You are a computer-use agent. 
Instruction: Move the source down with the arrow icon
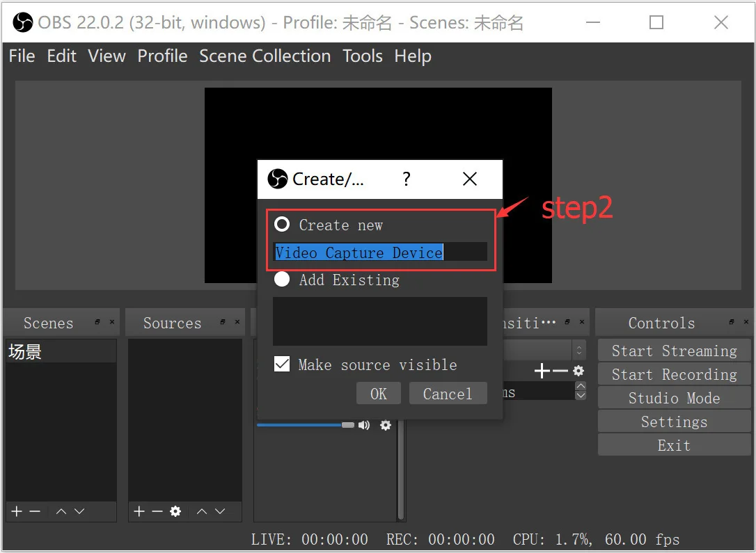coord(220,511)
